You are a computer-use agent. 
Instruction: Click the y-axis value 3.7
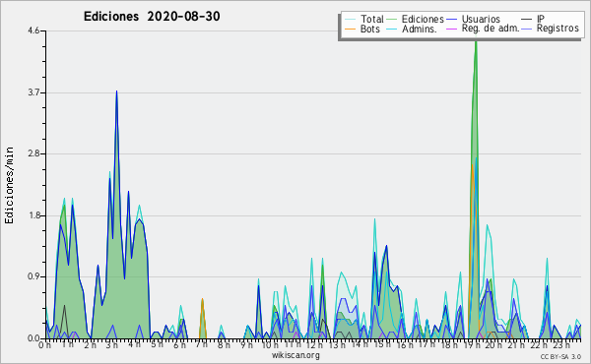(x=33, y=92)
